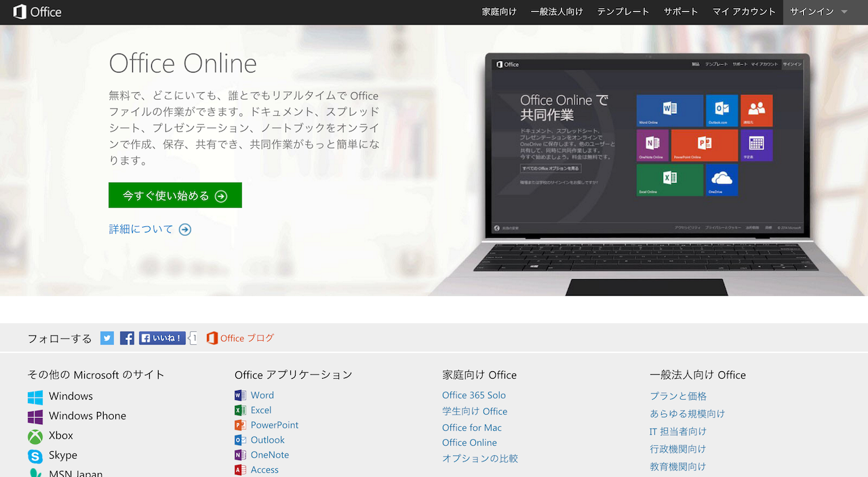The image size is (868, 477).
Task: Open the Access text link
Action: pyautogui.click(x=264, y=470)
